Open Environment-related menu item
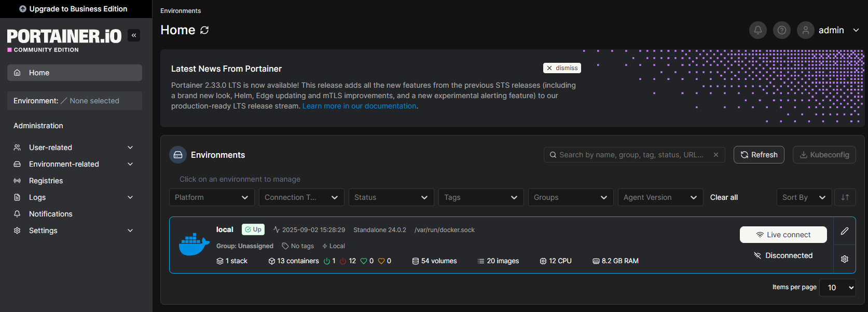Viewport: 868px width, 312px height. 75,164
